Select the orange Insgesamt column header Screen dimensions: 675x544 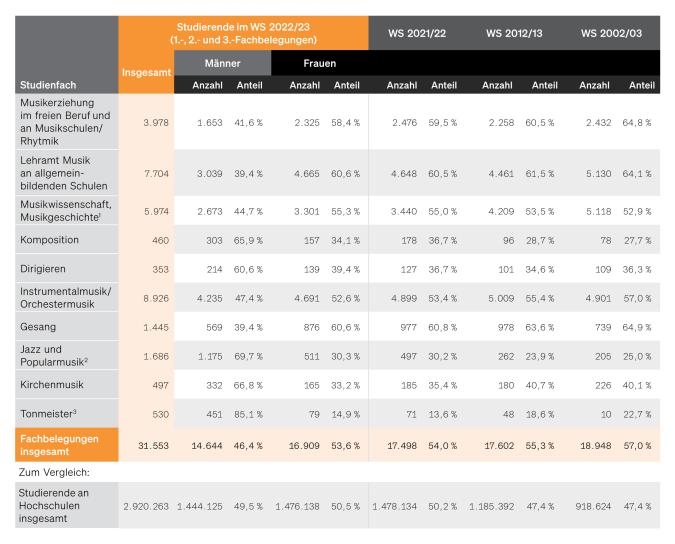coord(146,72)
